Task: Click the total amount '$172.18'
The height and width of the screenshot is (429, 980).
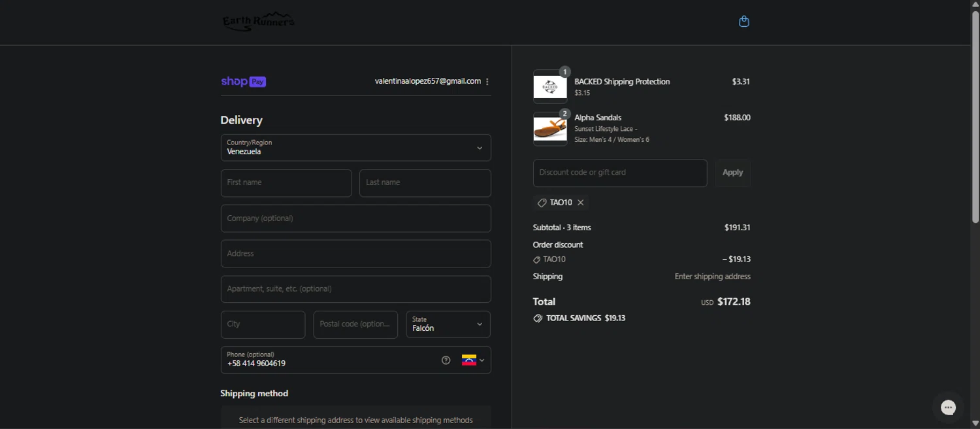Action: coord(734,302)
